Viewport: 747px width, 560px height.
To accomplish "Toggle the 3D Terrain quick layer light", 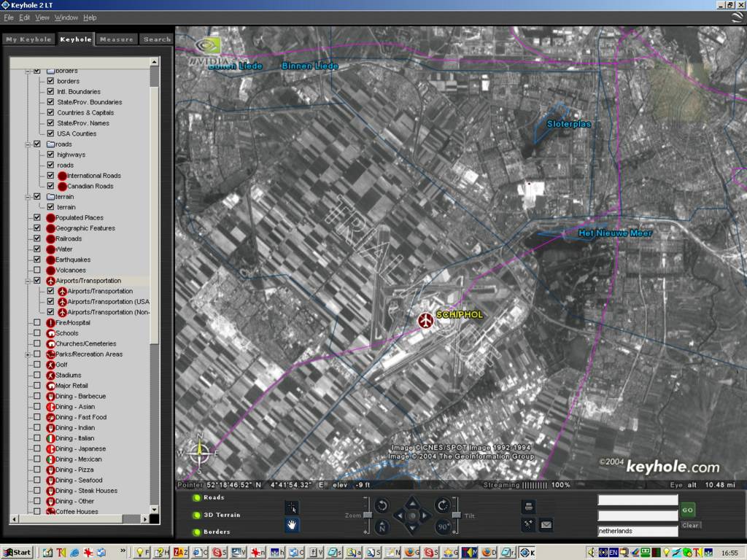I will pos(196,516).
